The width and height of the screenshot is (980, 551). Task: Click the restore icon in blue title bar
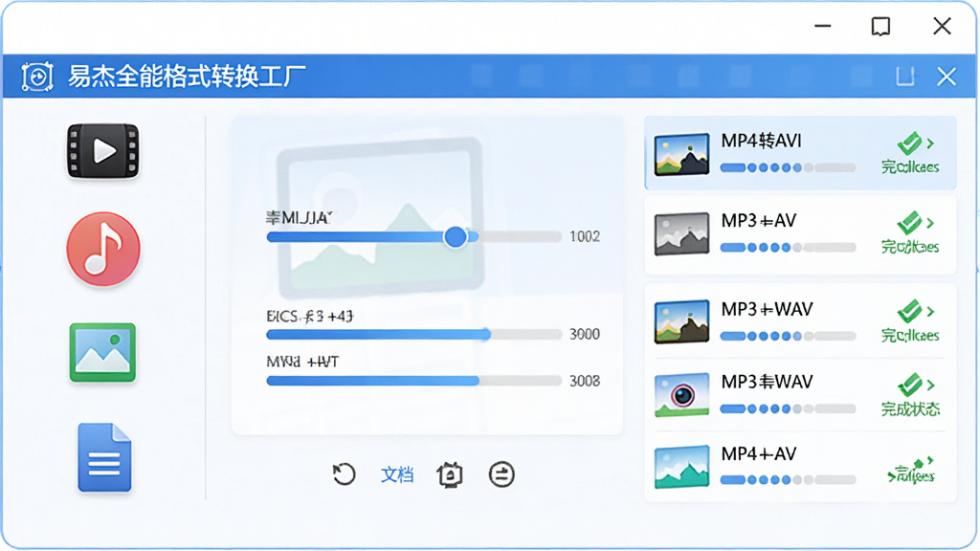[905, 77]
